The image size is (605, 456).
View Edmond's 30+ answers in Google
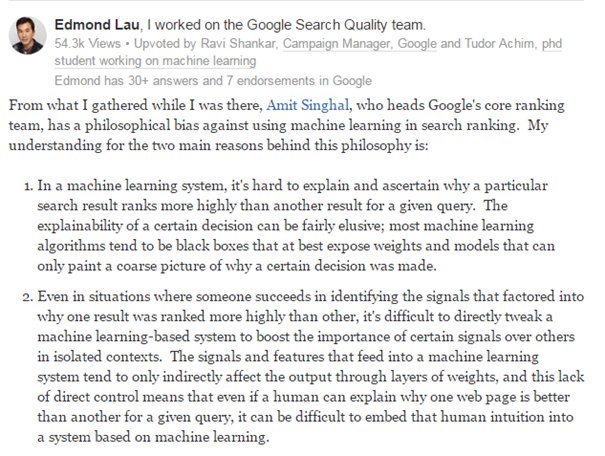point(213,81)
